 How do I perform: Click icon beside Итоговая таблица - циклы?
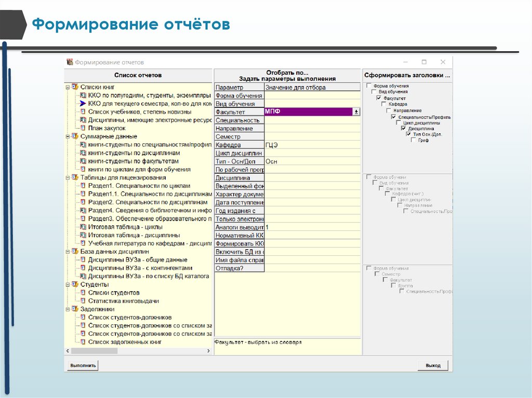point(83,227)
